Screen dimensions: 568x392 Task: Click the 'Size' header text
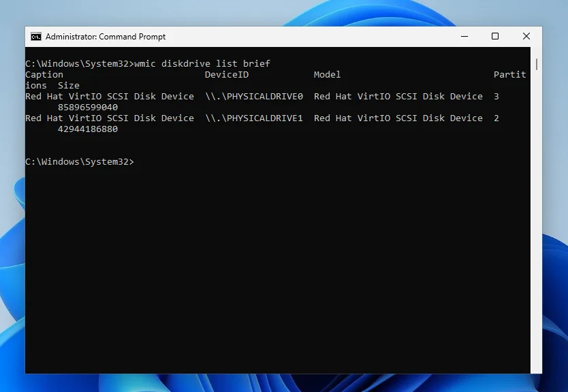[x=69, y=86]
